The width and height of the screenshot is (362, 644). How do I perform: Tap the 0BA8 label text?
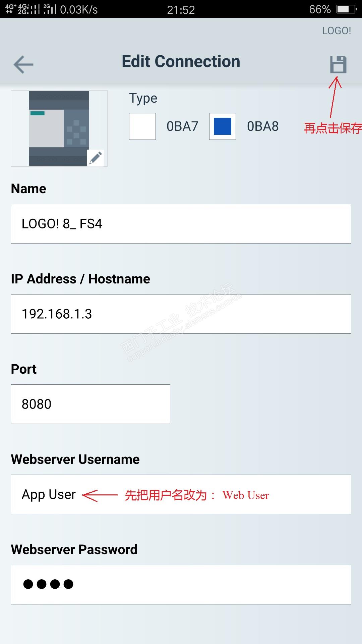[263, 126]
